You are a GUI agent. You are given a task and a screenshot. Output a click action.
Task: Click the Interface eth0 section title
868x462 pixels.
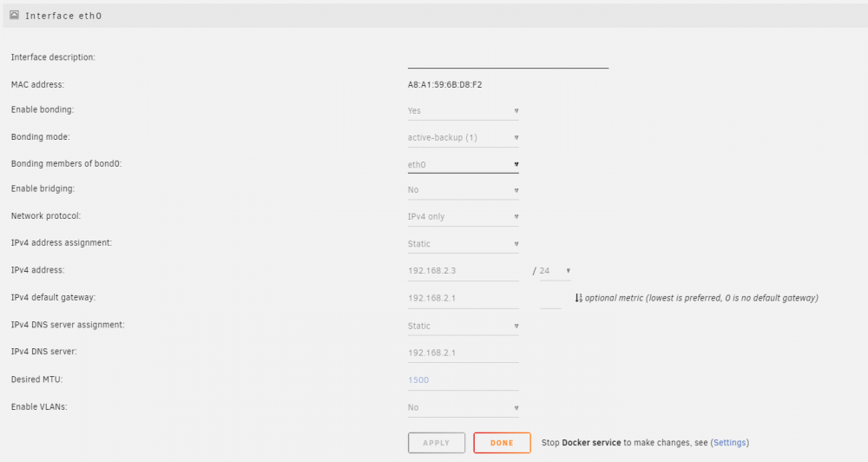[63, 16]
